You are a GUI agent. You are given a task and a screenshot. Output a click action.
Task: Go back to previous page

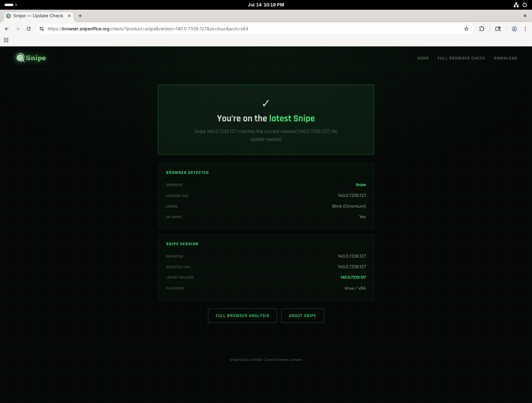point(7,29)
